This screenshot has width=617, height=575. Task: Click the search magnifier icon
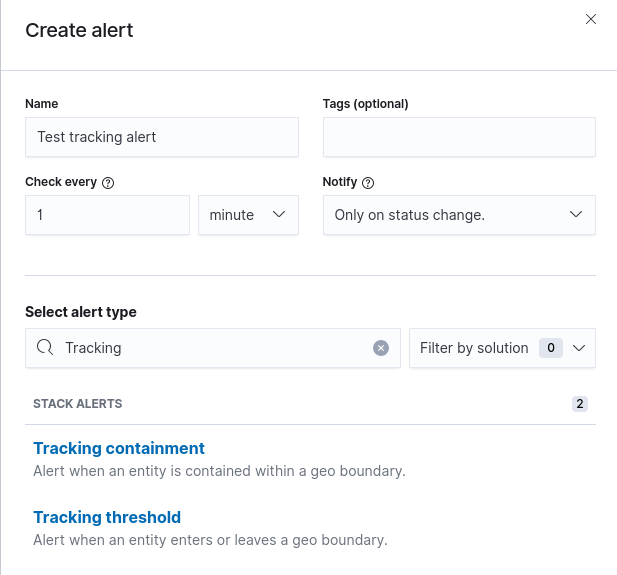pyautogui.click(x=44, y=348)
